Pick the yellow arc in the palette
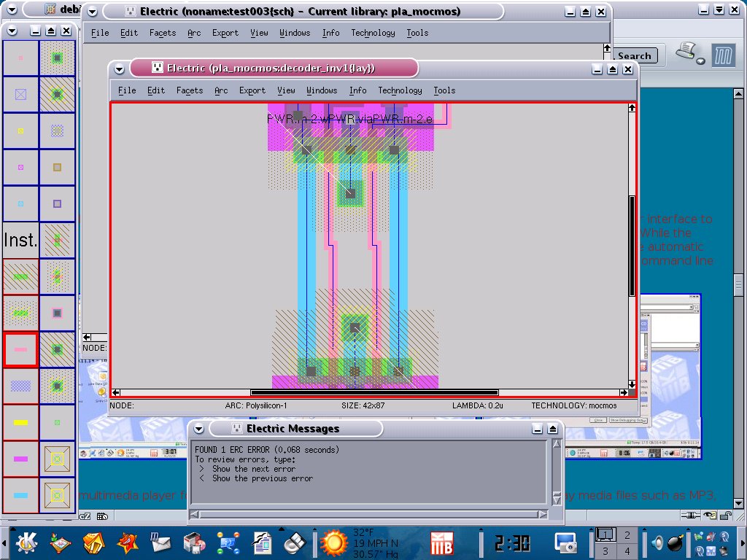The width and height of the screenshot is (747, 560). [x=20, y=423]
